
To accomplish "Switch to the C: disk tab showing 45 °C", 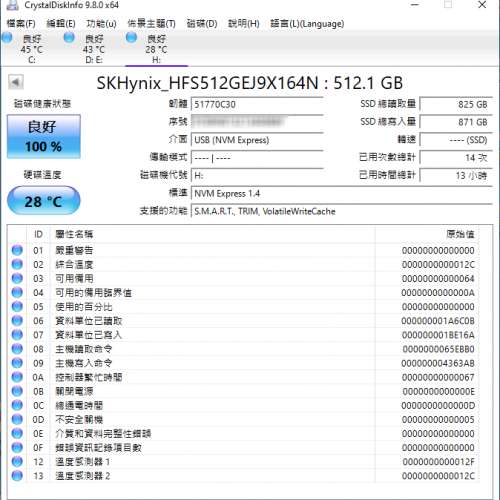I will click(x=31, y=49).
